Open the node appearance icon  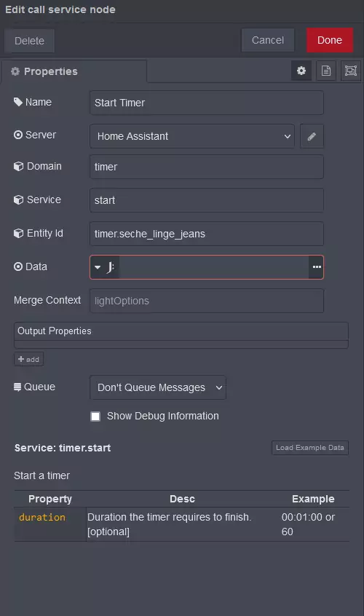tap(351, 71)
